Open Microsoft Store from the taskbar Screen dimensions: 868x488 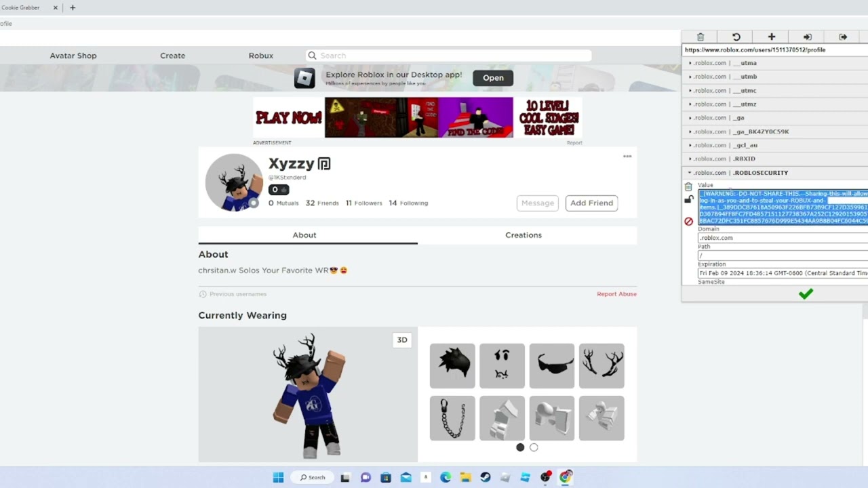pos(386,478)
